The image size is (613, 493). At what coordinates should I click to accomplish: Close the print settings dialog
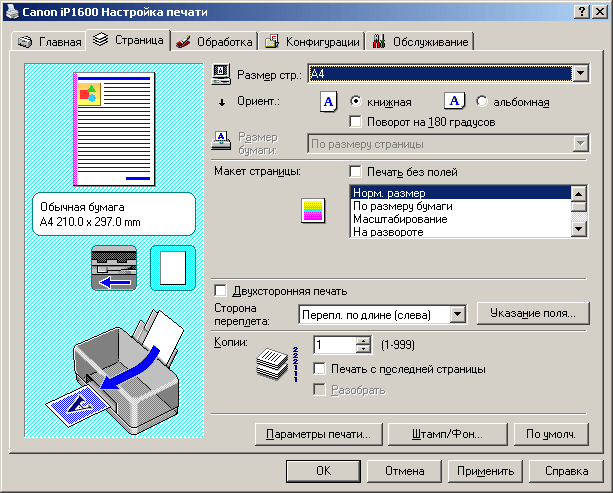tap(600, 12)
